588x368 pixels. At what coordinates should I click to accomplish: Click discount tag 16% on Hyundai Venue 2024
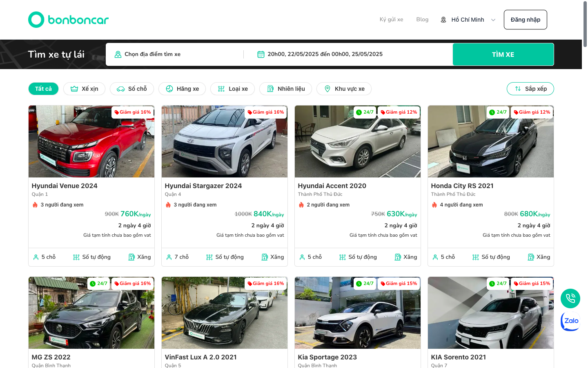coord(133,112)
